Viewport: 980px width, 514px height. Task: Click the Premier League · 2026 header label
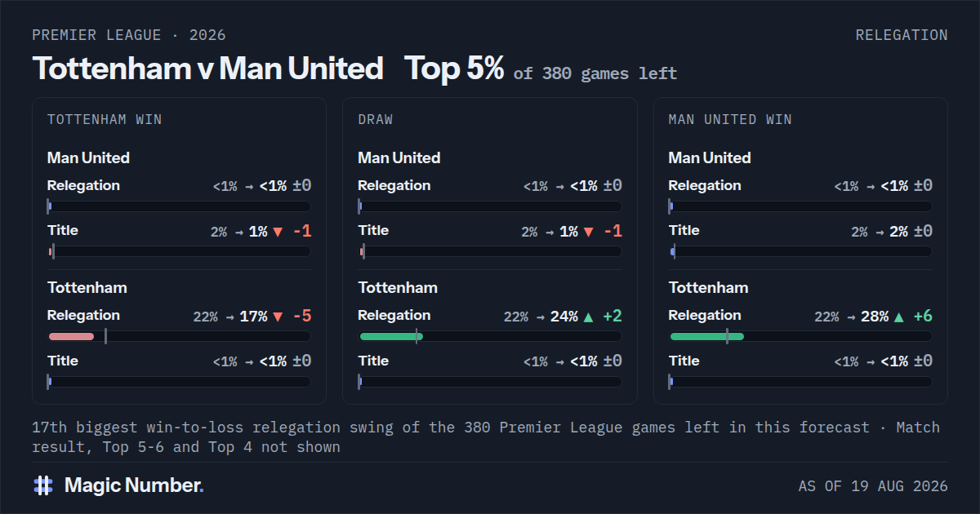(129, 35)
